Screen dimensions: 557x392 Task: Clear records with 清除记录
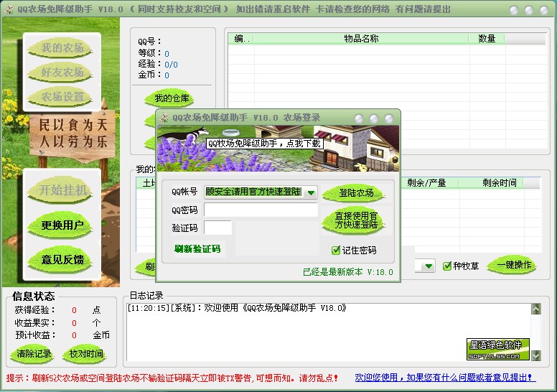34,354
